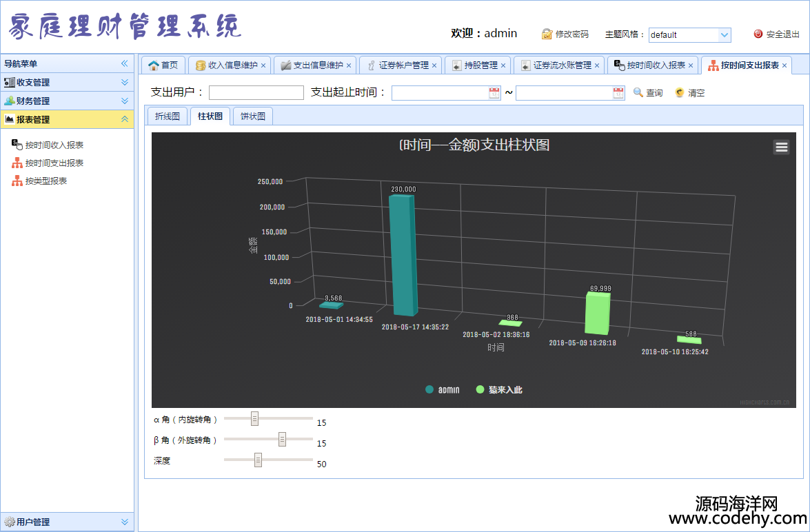The image size is (810, 532).
Task: Switch to the 首页 tab
Action: coord(163,65)
